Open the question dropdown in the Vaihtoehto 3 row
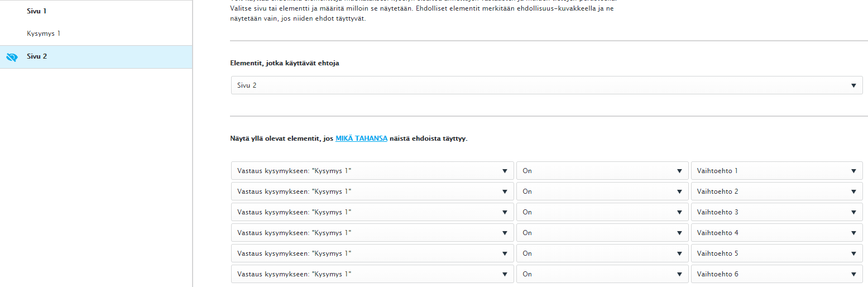 coord(372,212)
